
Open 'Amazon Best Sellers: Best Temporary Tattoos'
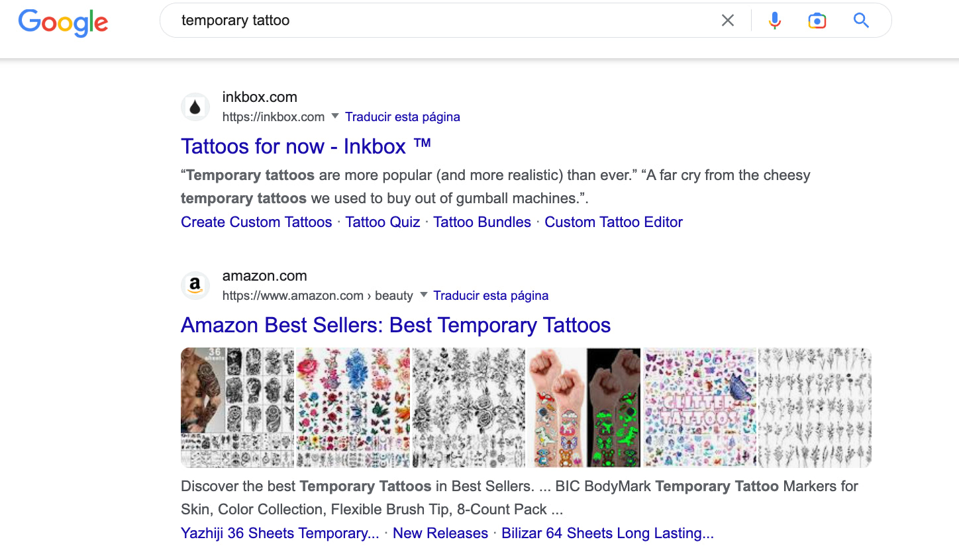click(x=395, y=325)
